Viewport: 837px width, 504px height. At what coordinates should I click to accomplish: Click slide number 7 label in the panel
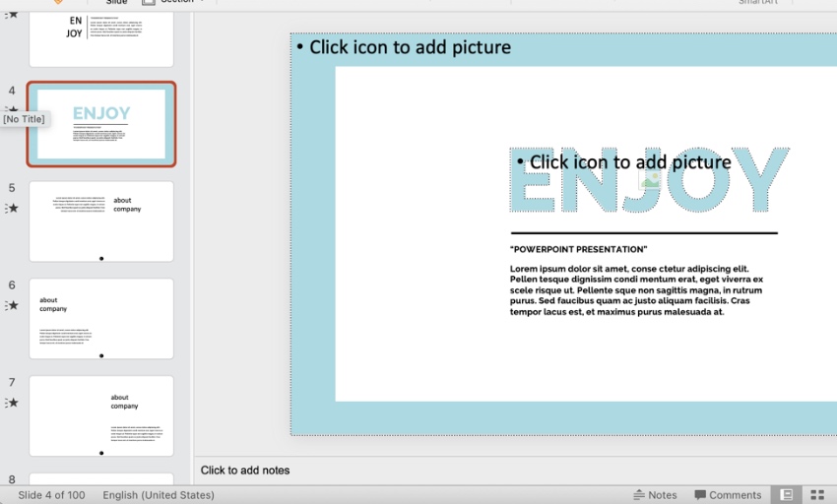point(12,382)
